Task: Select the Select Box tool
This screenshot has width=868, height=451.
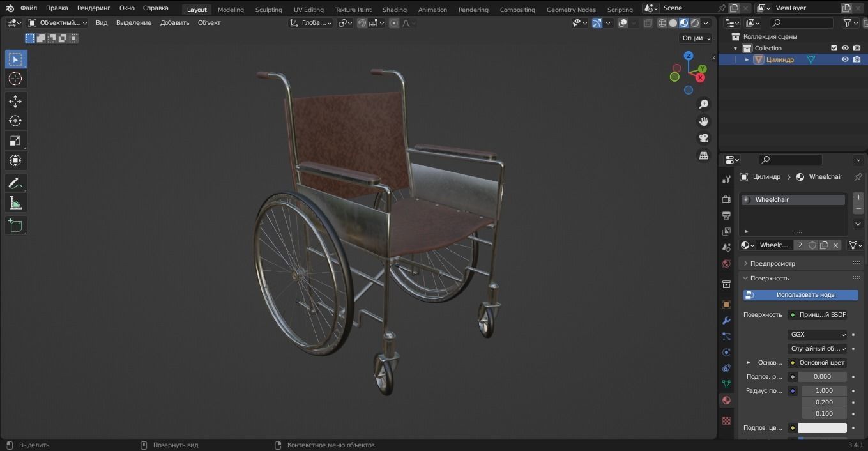Action: [16, 59]
